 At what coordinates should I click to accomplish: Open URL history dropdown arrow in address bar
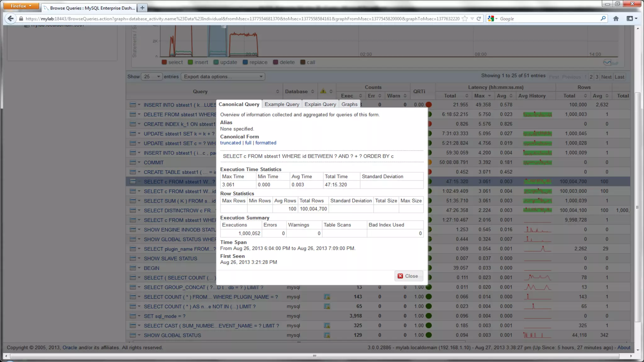point(472,19)
